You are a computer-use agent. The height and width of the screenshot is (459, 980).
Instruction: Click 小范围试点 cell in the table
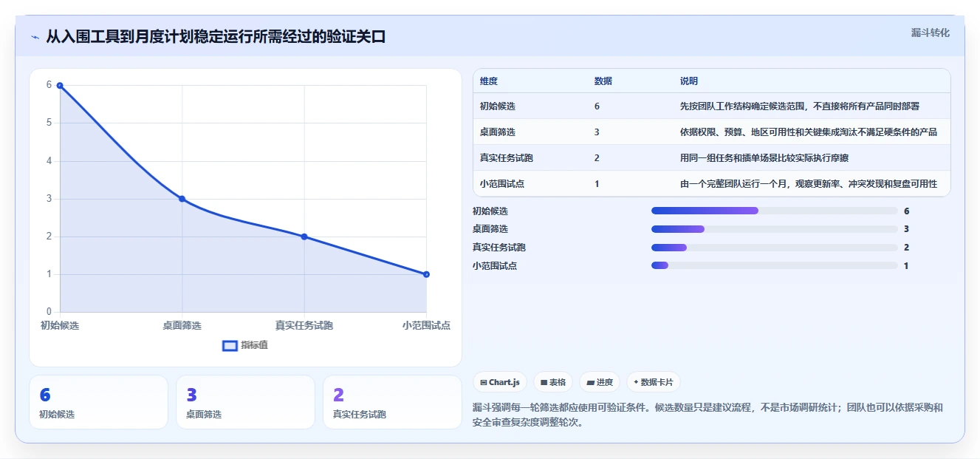click(501, 184)
